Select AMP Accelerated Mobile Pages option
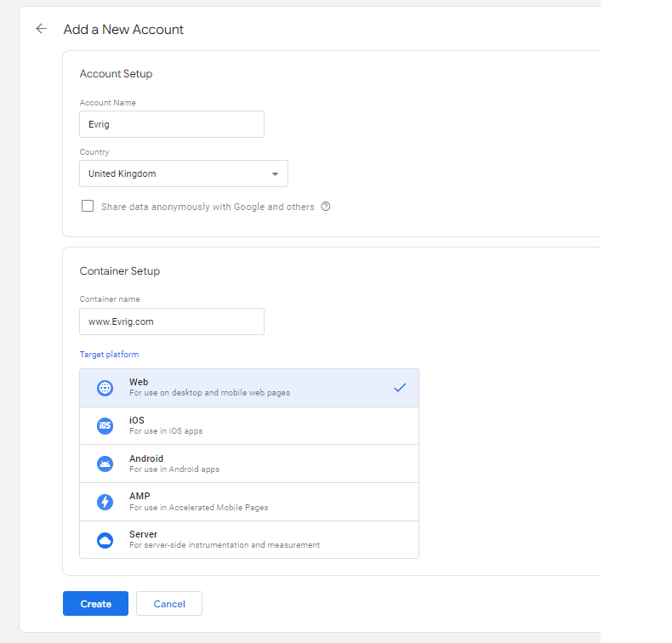 tap(248, 502)
